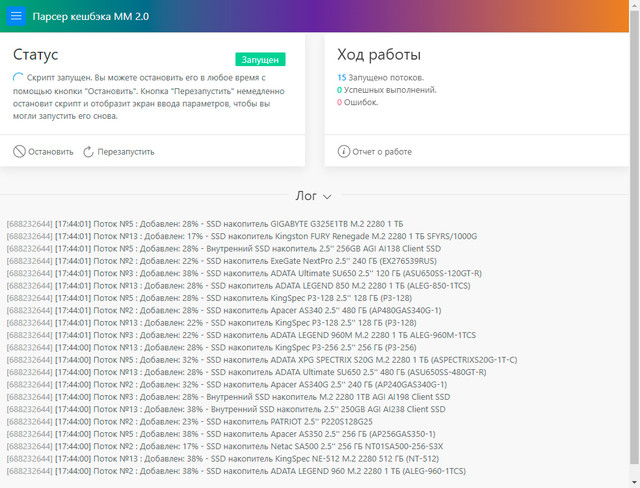The height and width of the screenshot is (488, 640).
Task: Select log row Kingston FURY Renegade
Action: pos(242,236)
